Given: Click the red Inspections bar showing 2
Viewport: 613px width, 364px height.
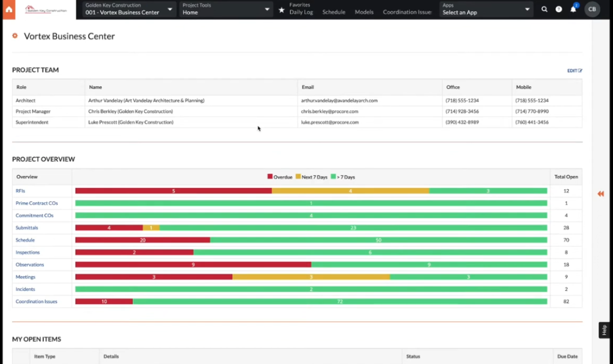Looking at the screenshot, I should 134,252.
